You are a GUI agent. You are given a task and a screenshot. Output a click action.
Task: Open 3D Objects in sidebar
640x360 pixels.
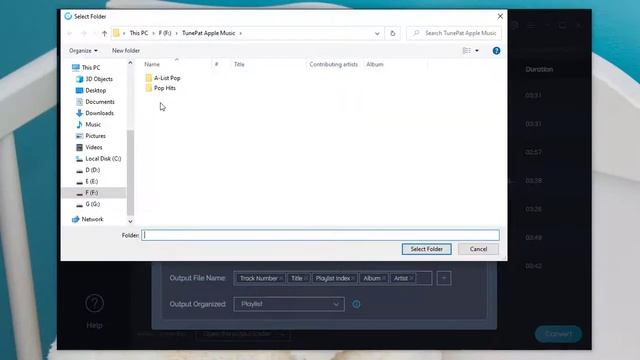(x=94, y=79)
